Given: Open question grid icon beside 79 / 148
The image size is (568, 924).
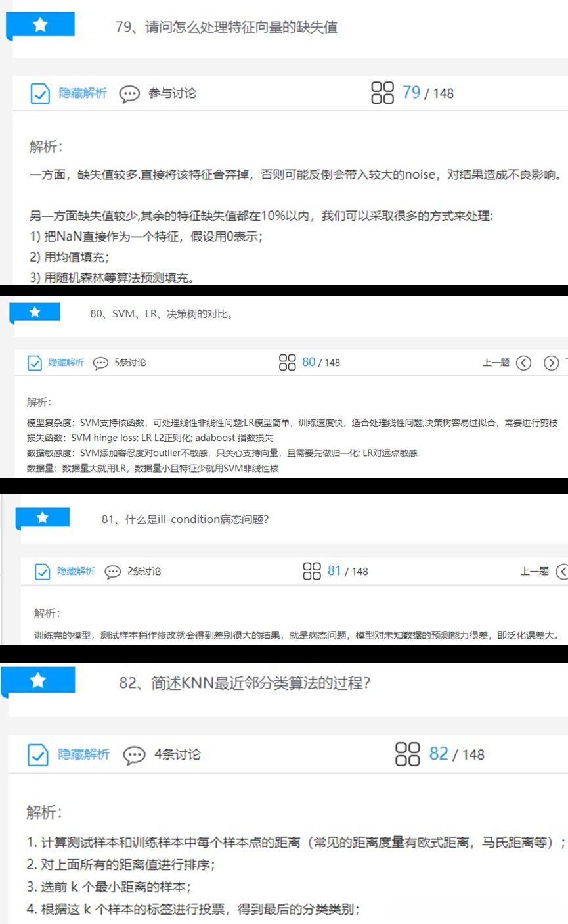Looking at the screenshot, I should click(383, 93).
